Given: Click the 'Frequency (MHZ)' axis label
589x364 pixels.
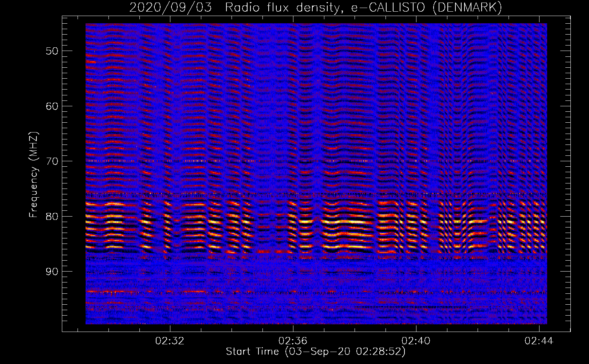Looking at the screenshot, I should (x=33, y=175).
